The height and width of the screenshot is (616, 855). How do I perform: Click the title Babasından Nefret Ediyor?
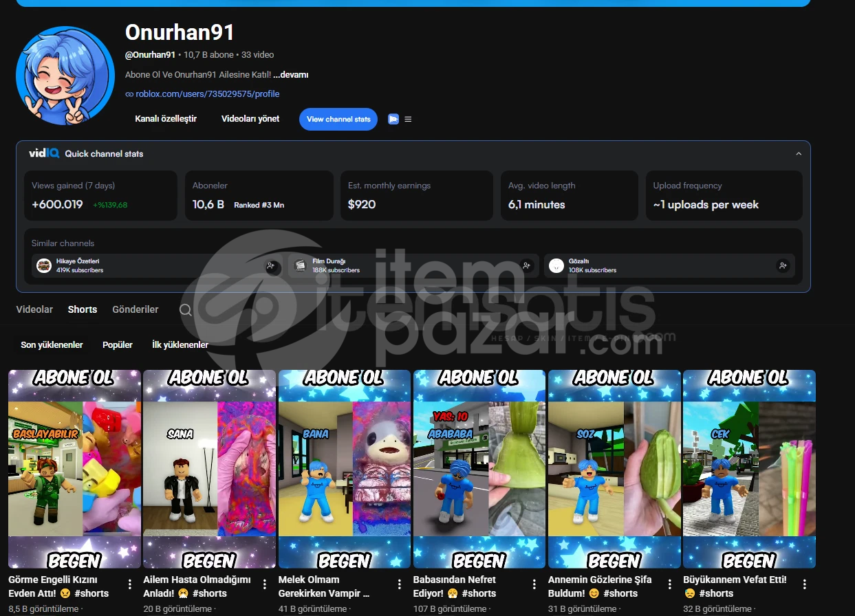coord(455,586)
